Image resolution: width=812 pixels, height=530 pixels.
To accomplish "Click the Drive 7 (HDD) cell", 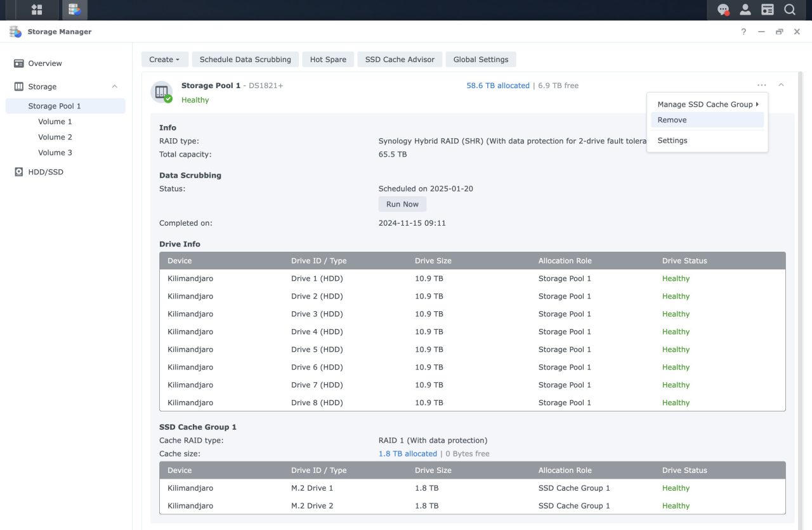I will [x=317, y=385].
